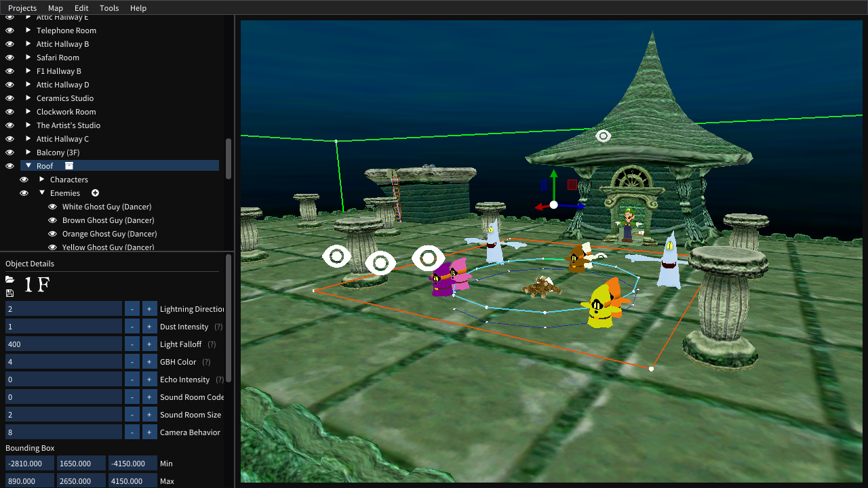The height and width of the screenshot is (488, 868).
Task: Click the GBH Color help question mark
Action: [206, 362]
